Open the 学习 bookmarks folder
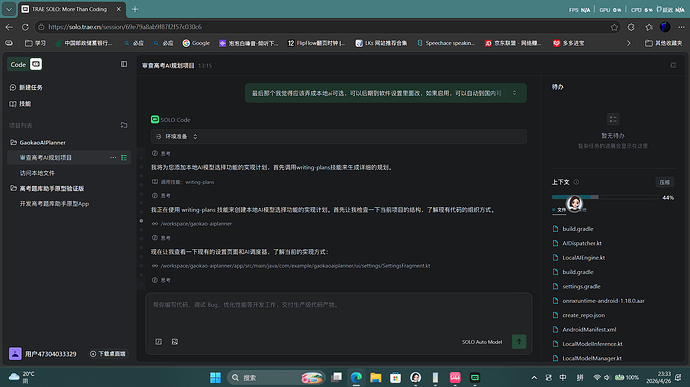The image size is (690, 387). 35,43
